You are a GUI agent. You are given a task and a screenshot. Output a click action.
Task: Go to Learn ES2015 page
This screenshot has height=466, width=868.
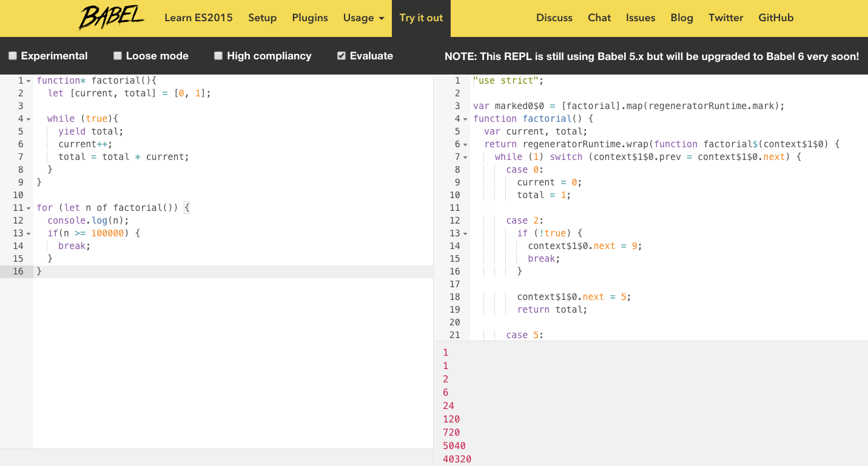(x=198, y=18)
